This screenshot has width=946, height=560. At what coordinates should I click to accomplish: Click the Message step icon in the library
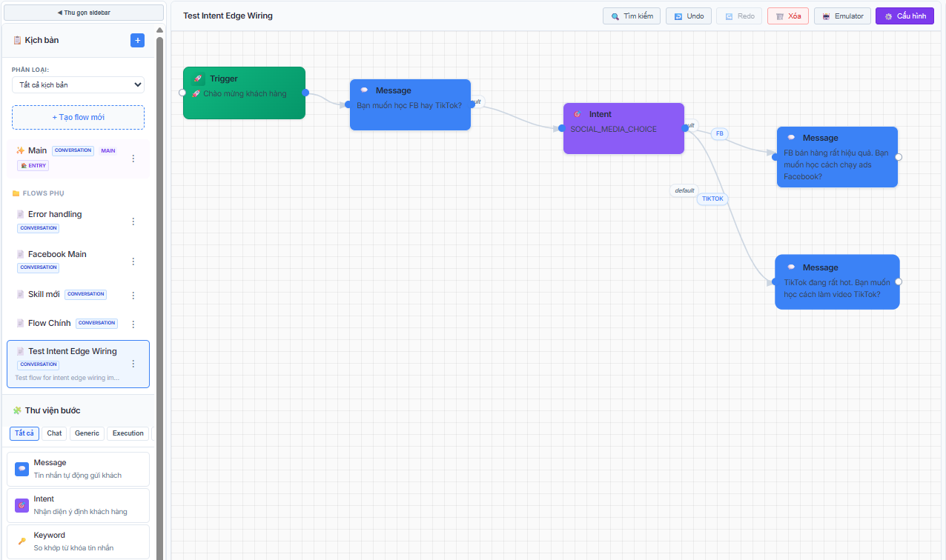pyautogui.click(x=22, y=469)
